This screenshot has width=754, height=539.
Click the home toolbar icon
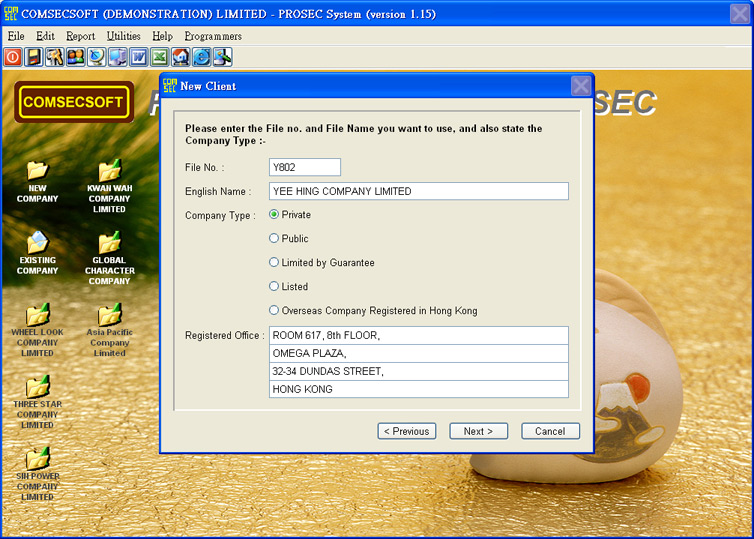(x=180, y=57)
